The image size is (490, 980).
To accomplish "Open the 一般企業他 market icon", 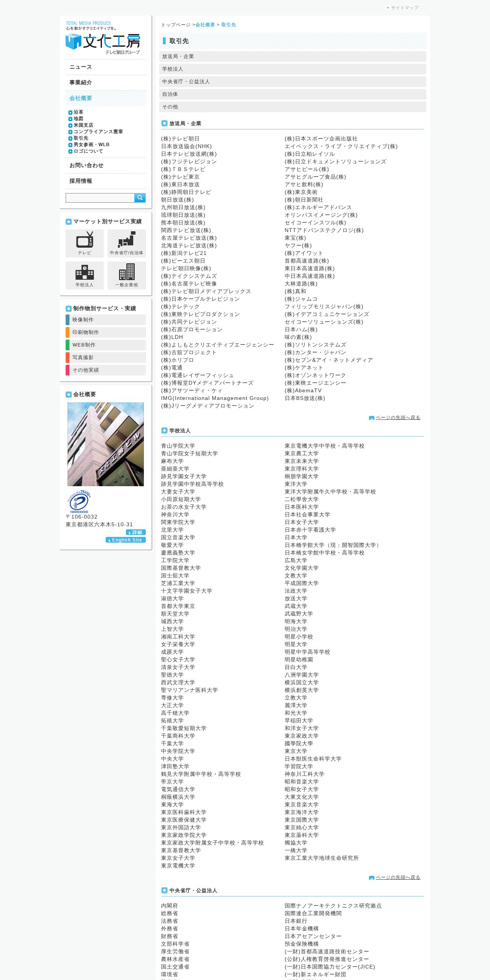I will (127, 275).
